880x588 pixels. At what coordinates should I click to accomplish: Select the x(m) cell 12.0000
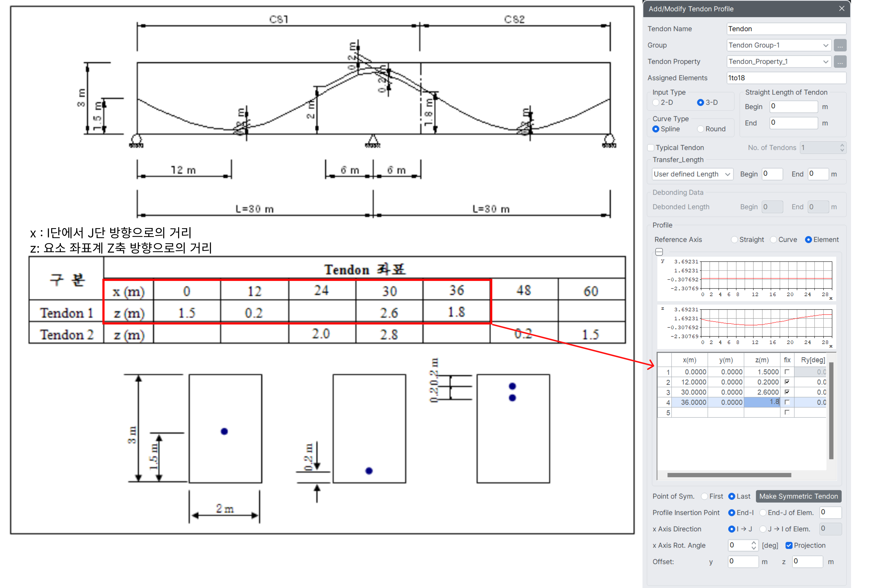689,382
